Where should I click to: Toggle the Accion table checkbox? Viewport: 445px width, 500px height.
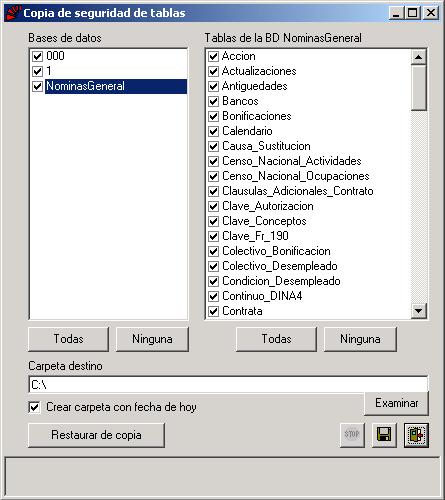[213, 56]
